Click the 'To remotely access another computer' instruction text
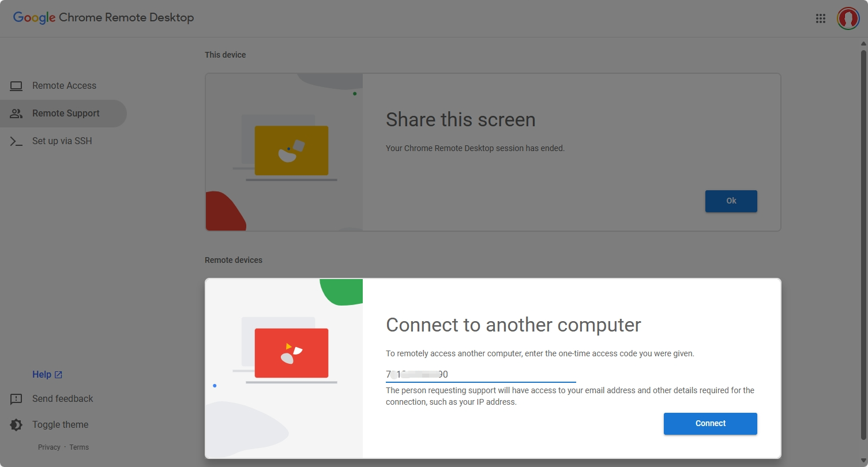Screen dimensions: 868x467 540,353
